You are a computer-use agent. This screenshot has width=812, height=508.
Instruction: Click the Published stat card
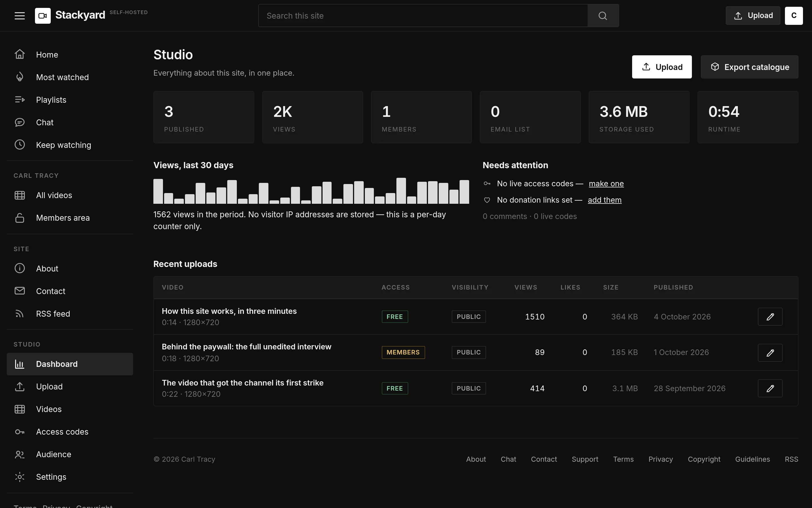pyautogui.click(x=204, y=117)
